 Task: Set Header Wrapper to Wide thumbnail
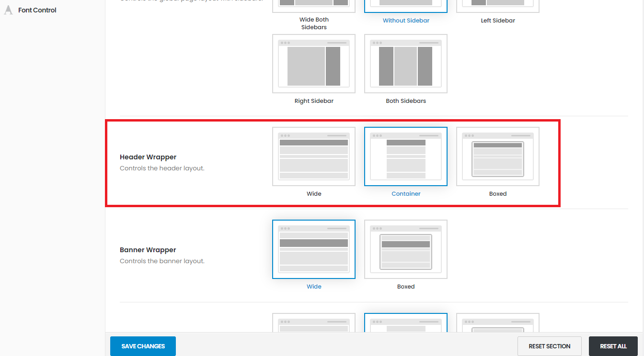(314, 156)
